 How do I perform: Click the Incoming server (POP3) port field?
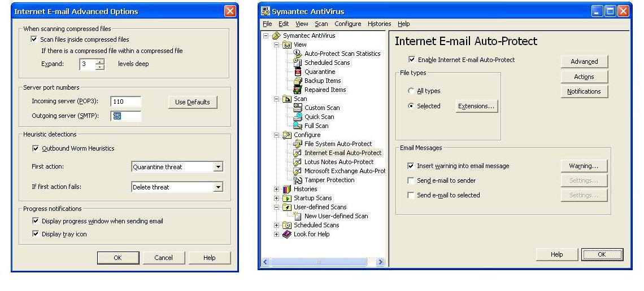125,102
